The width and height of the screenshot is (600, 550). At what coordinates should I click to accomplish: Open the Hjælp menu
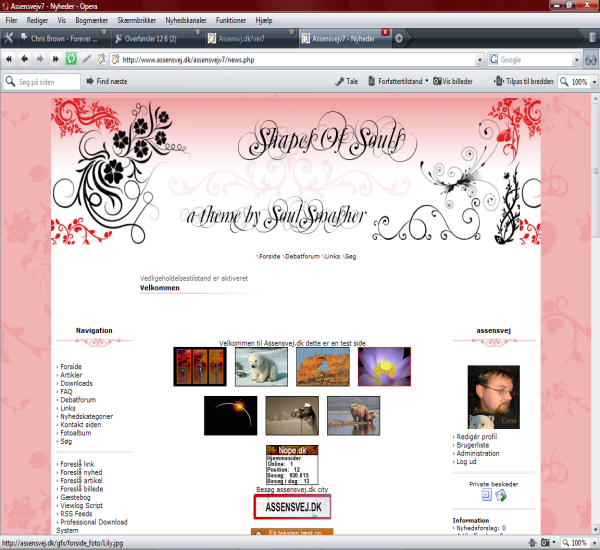click(x=264, y=20)
